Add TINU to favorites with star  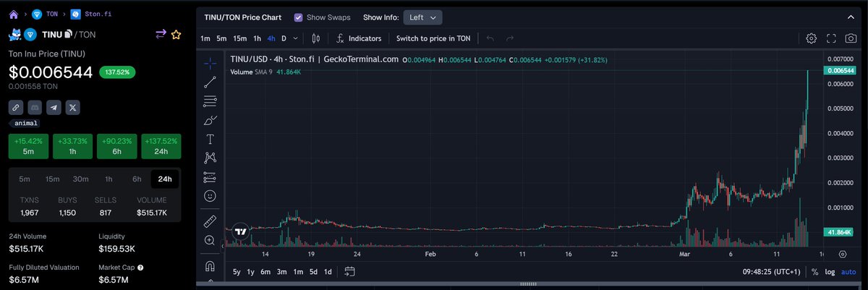(x=176, y=34)
